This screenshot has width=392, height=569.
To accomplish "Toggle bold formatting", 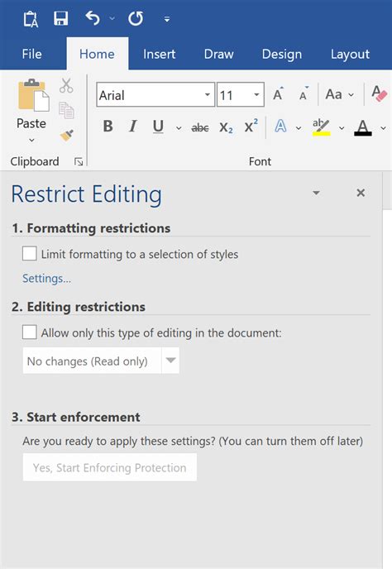I will click(x=108, y=127).
